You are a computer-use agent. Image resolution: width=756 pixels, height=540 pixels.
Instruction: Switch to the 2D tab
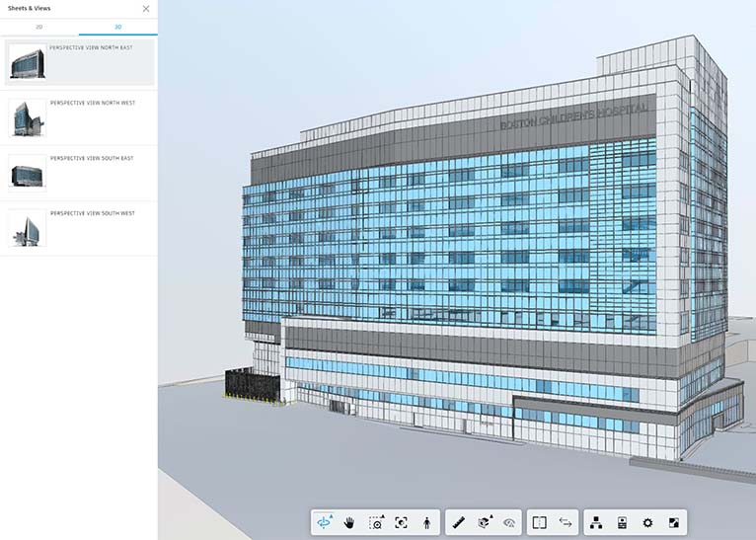point(39,27)
